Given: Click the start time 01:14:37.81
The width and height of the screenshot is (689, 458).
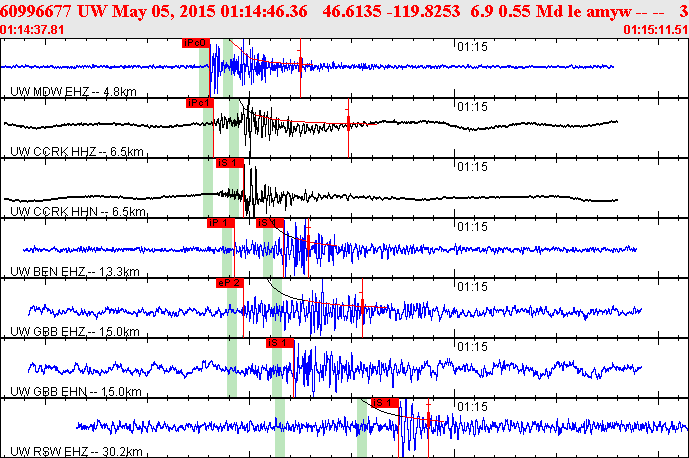Looking at the screenshot, I should 32,30.
